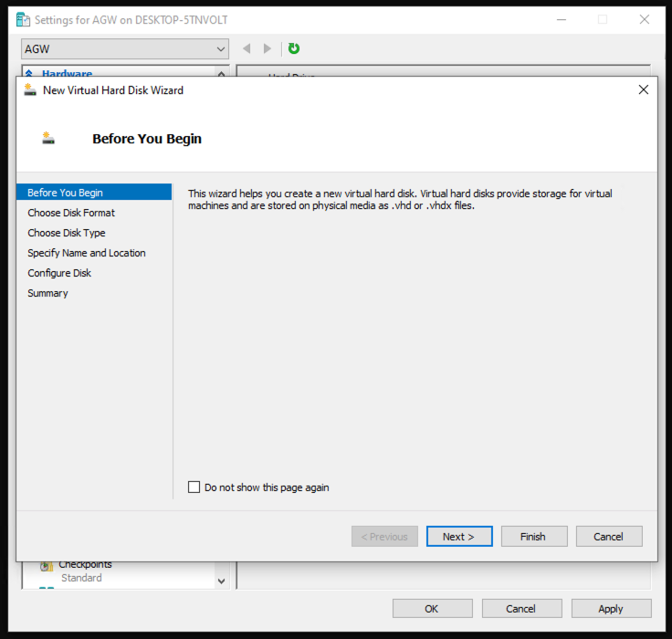This screenshot has height=639, width=672.
Task: Click the wizard title bar disk icon
Action: pyautogui.click(x=30, y=90)
